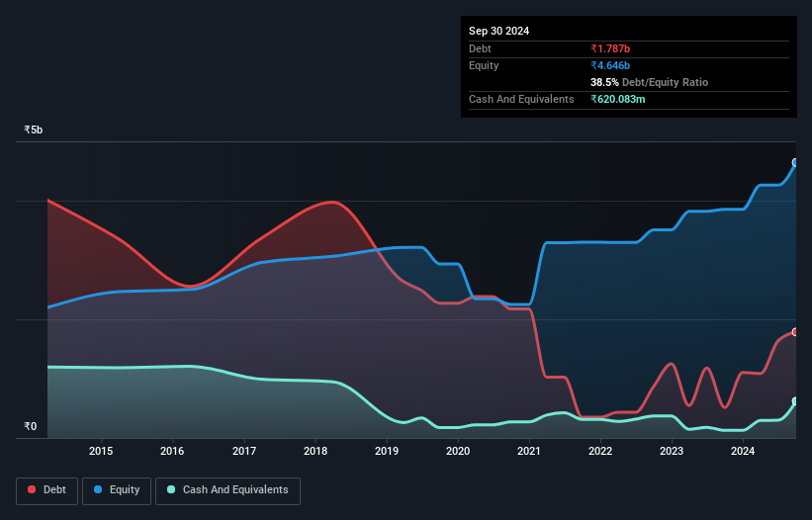The height and width of the screenshot is (520, 812).
Task: Click the Cash And Equivalents row label in tooltip
Action: tap(521, 99)
